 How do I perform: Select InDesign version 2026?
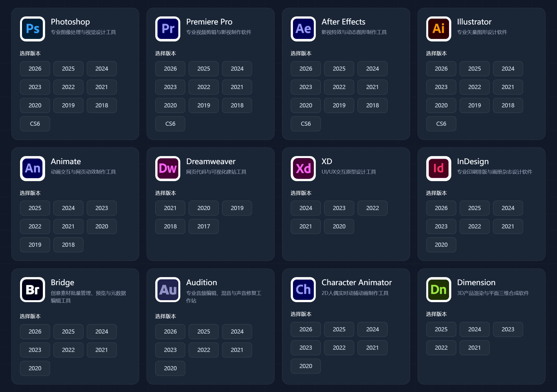[x=441, y=208]
